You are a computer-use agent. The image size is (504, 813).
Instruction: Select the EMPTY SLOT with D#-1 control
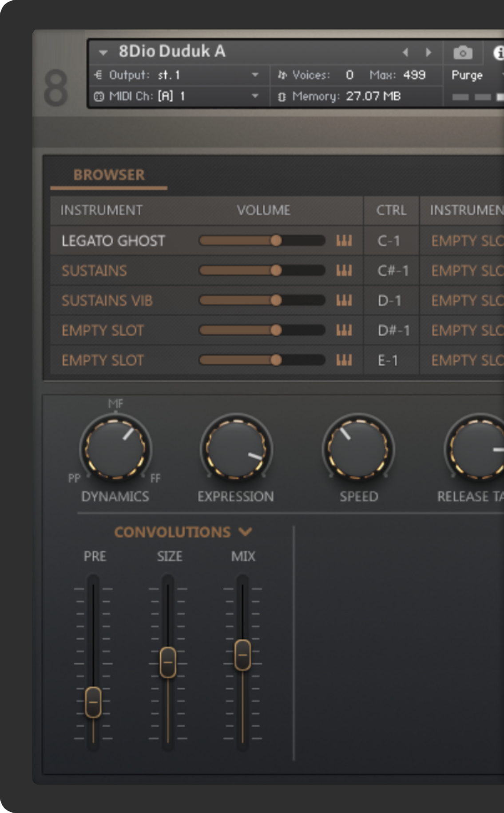pos(103,331)
